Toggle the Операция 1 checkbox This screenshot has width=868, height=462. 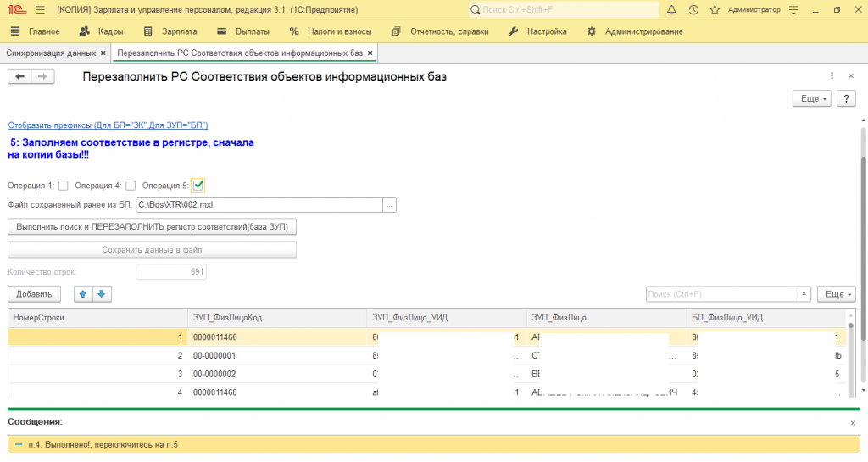tap(63, 186)
